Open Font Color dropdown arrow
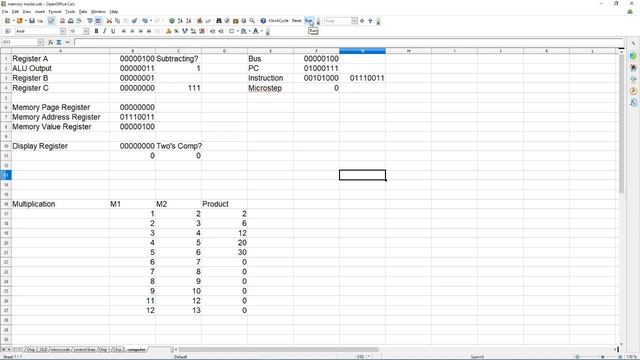This screenshot has width=640, height=360. click(x=262, y=31)
